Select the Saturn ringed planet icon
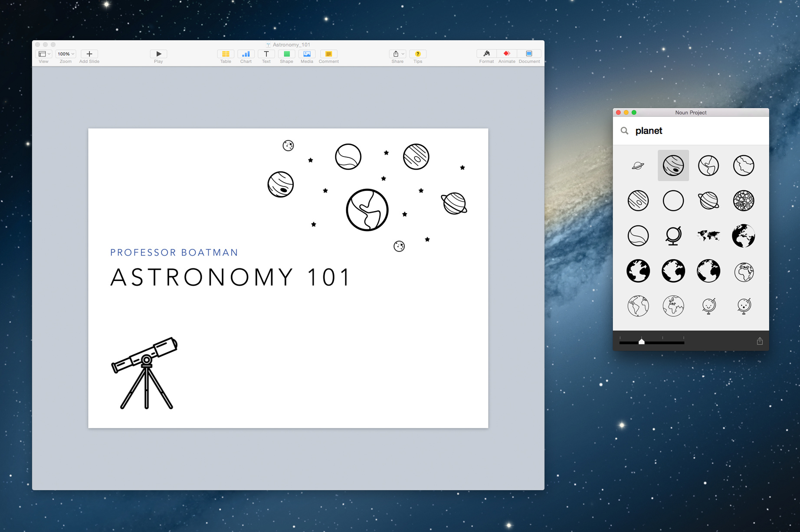 pyautogui.click(x=638, y=165)
